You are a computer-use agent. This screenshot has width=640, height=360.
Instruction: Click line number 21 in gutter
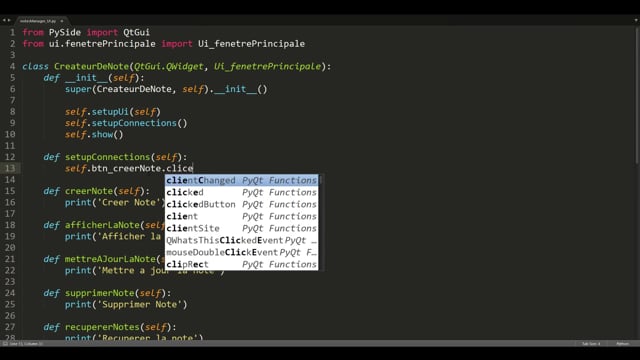coord(10,259)
